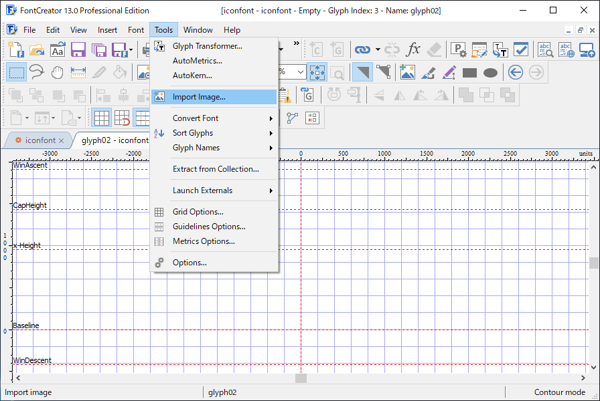Select the purple pencil draw tool
Viewport: 600px width, 401px height.
click(x=449, y=72)
